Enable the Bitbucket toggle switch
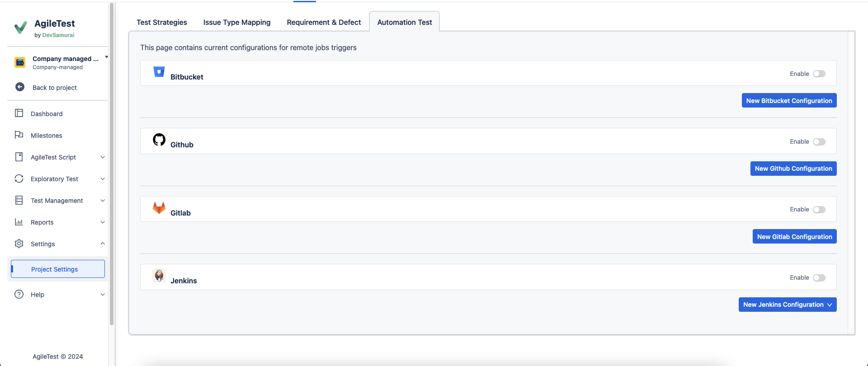The image size is (868, 366). click(819, 74)
